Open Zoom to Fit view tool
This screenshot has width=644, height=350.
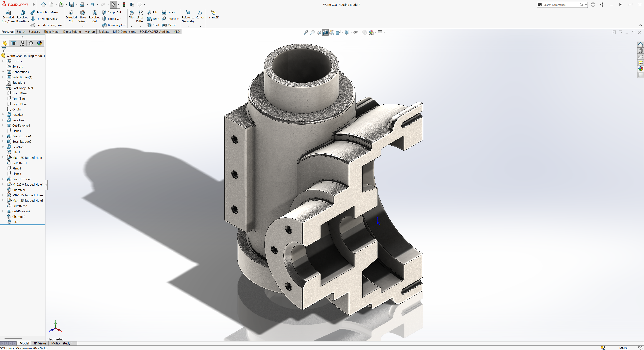point(306,32)
